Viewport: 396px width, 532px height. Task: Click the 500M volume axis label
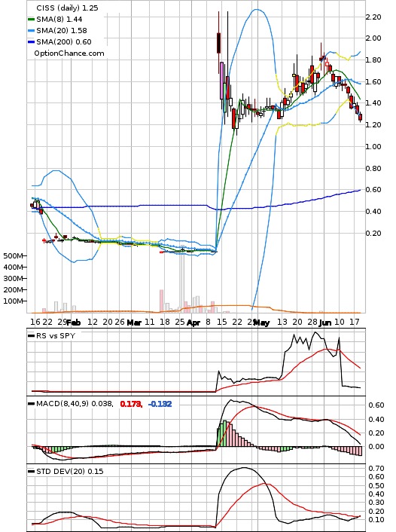(13, 255)
